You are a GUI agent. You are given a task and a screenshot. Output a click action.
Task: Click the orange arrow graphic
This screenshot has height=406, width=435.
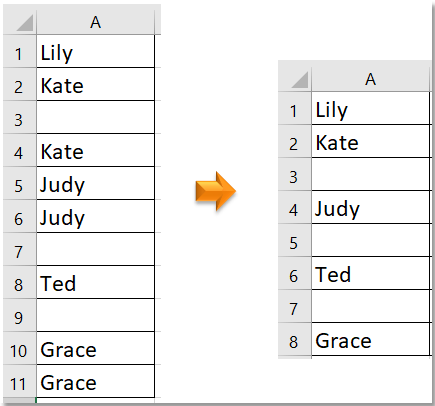[x=216, y=191]
